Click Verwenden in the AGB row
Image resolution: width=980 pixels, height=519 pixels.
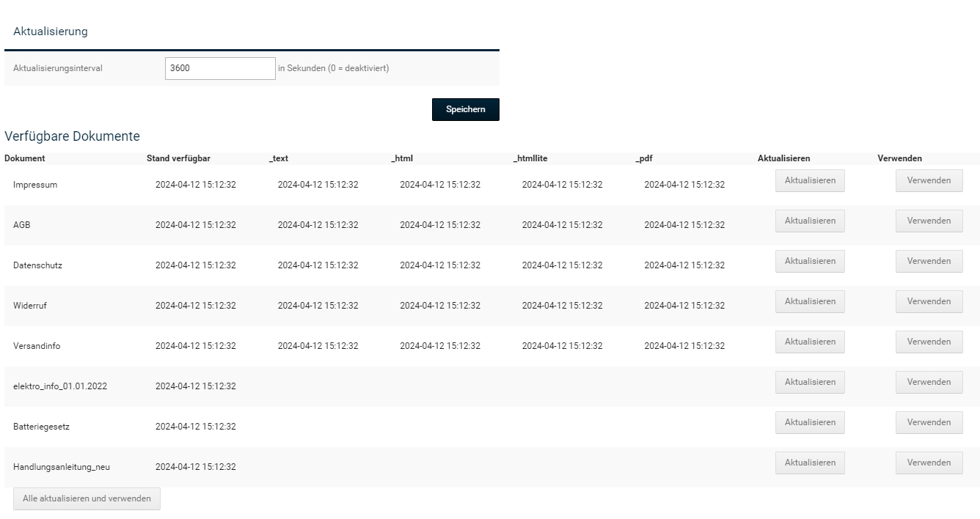click(x=929, y=221)
